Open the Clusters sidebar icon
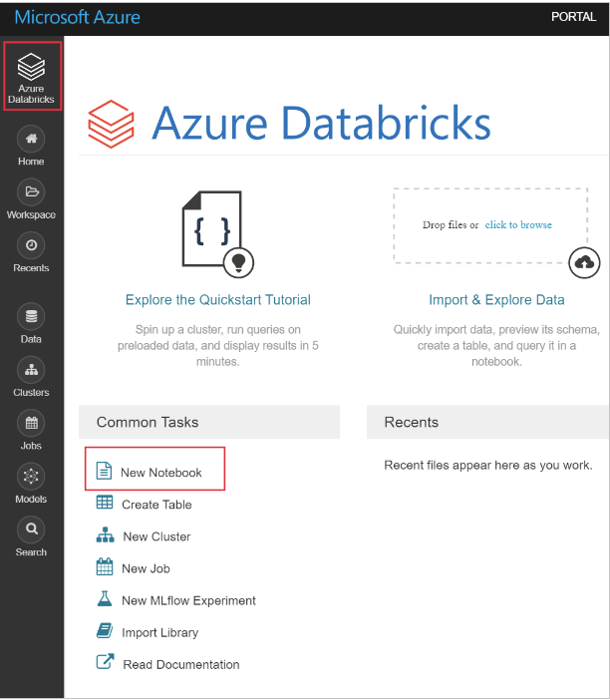This screenshot has width=610, height=700. tap(31, 371)
